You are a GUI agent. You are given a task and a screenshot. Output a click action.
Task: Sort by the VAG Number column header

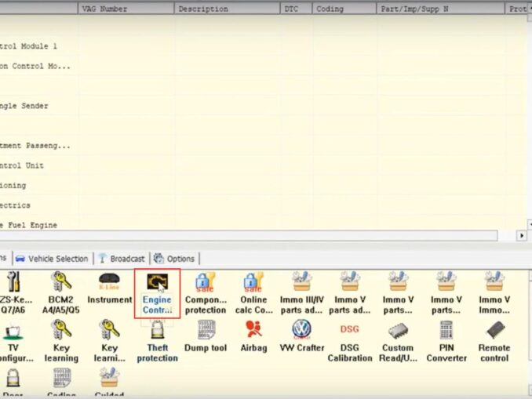[x=126, y=9]
